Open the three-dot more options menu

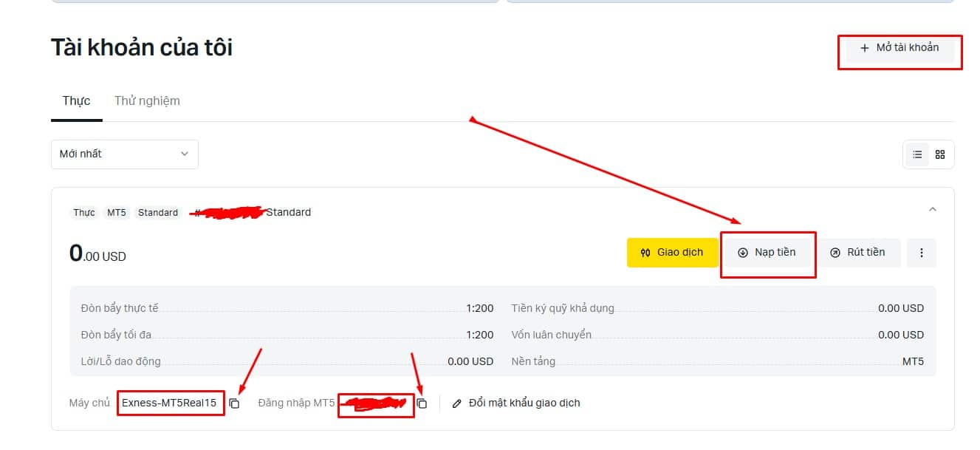921,253
